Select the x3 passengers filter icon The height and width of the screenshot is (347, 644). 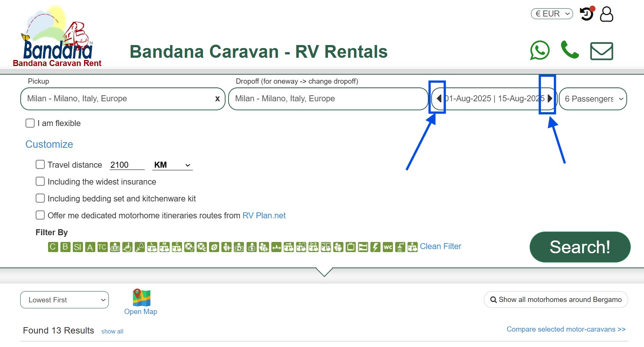pos(251,247)
